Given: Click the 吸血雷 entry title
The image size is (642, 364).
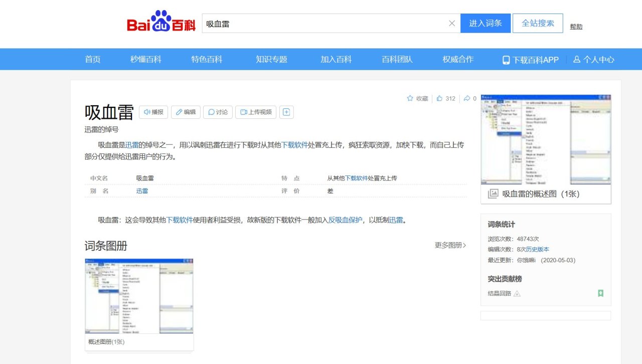Looking at the screenshot, I should [109, 112].
